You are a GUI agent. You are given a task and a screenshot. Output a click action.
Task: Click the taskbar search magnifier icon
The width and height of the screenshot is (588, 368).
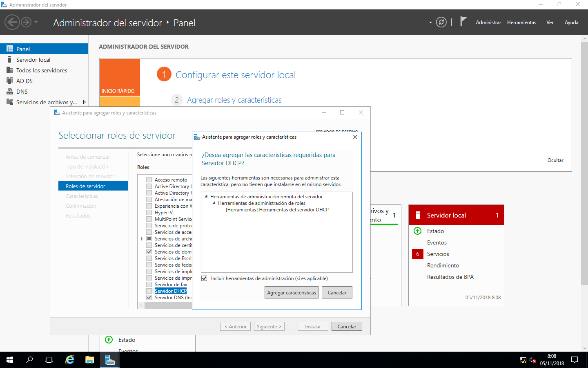tap(29, 360)
